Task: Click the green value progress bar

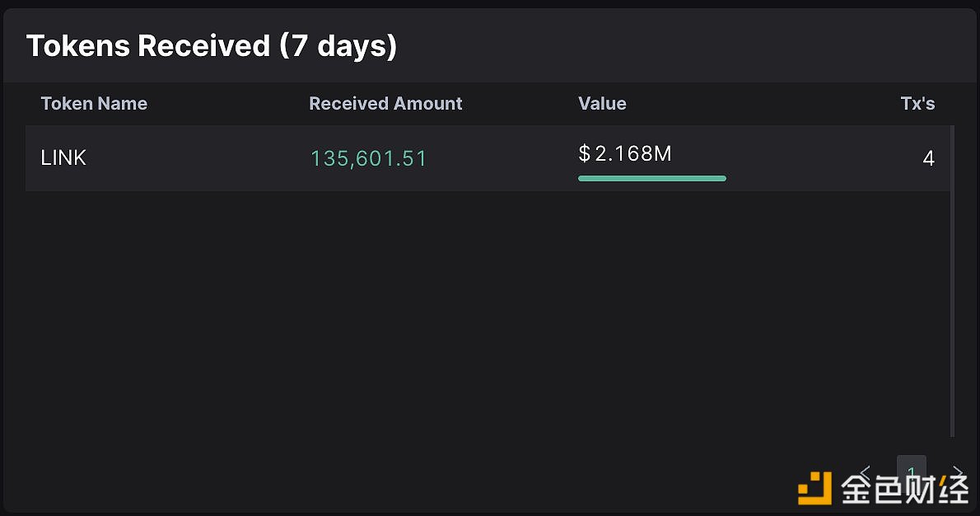Action: coord(651,178)
